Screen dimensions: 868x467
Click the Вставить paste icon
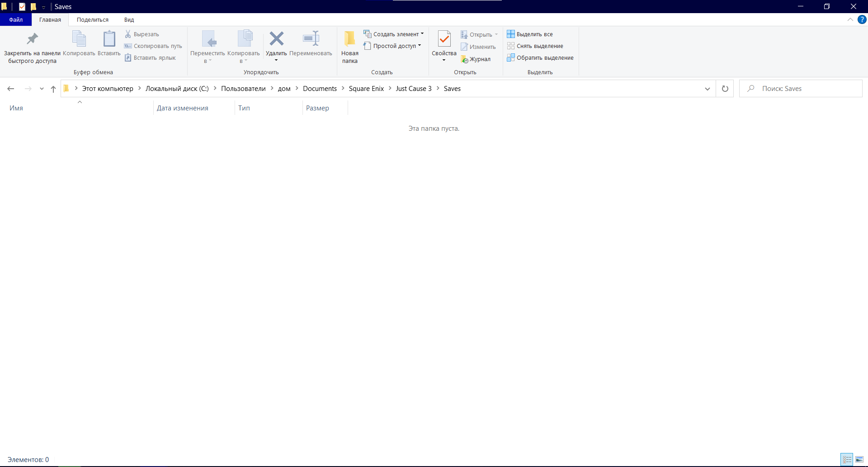tap(109, 43)
